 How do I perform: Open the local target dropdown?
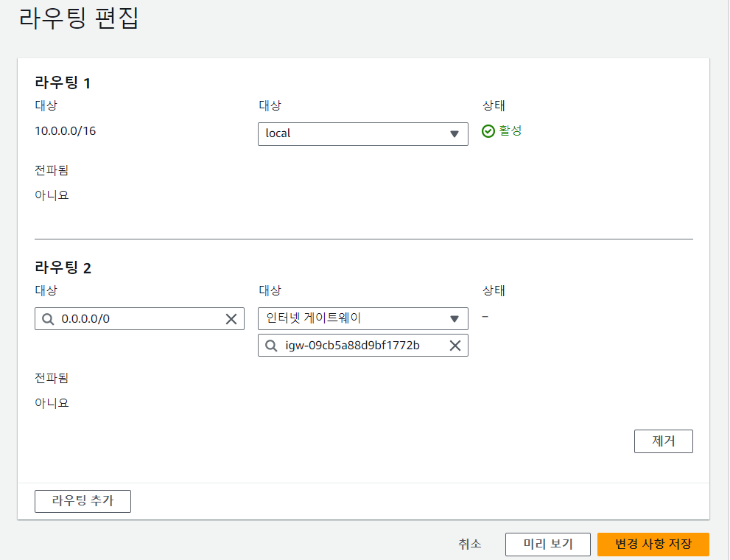363,134
